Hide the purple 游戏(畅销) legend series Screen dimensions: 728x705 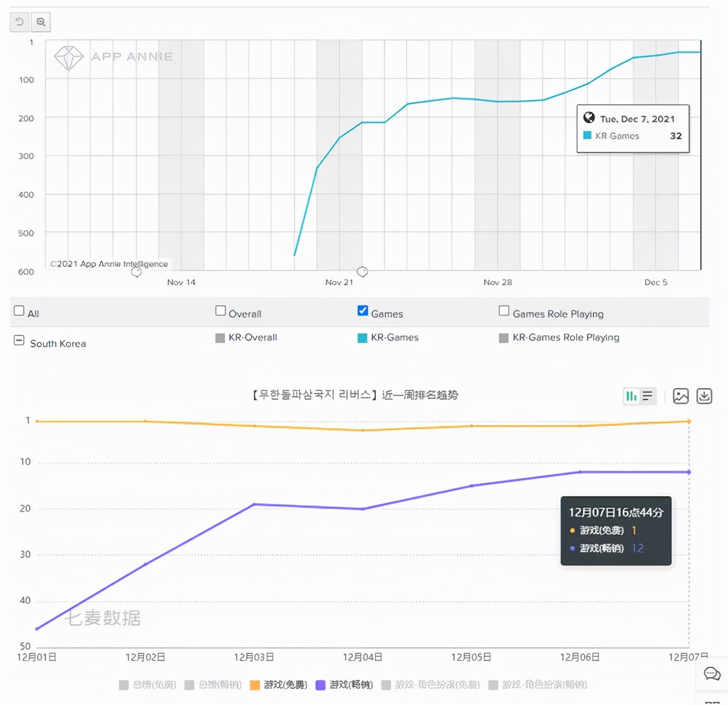click(x=345, y=685)
